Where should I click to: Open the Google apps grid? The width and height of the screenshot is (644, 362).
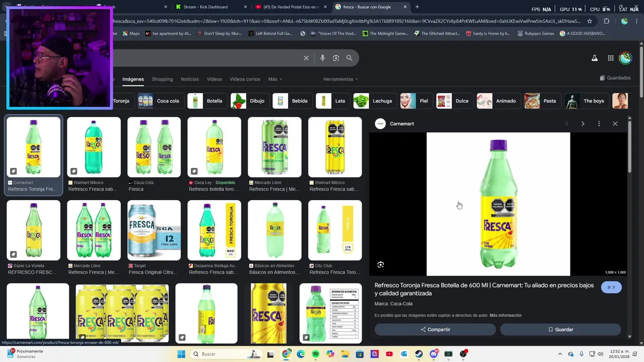point(610,58)
